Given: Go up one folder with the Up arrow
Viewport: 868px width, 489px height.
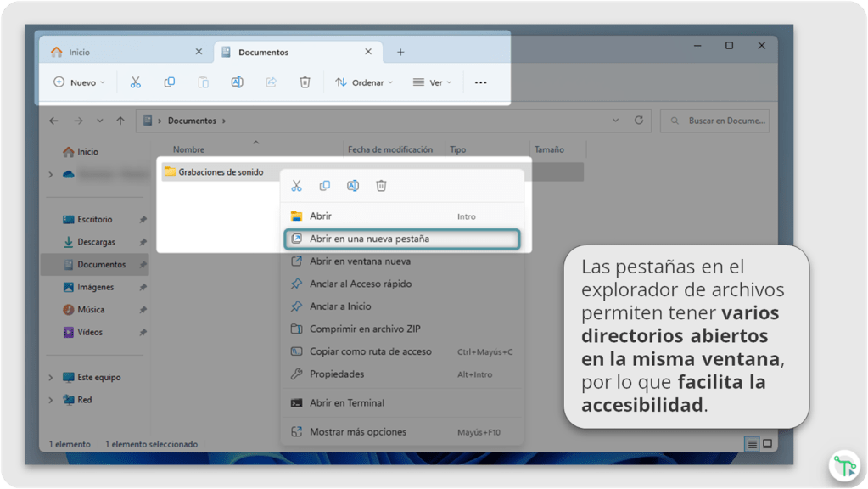Looking at the screenshot, I should [120, 121].
